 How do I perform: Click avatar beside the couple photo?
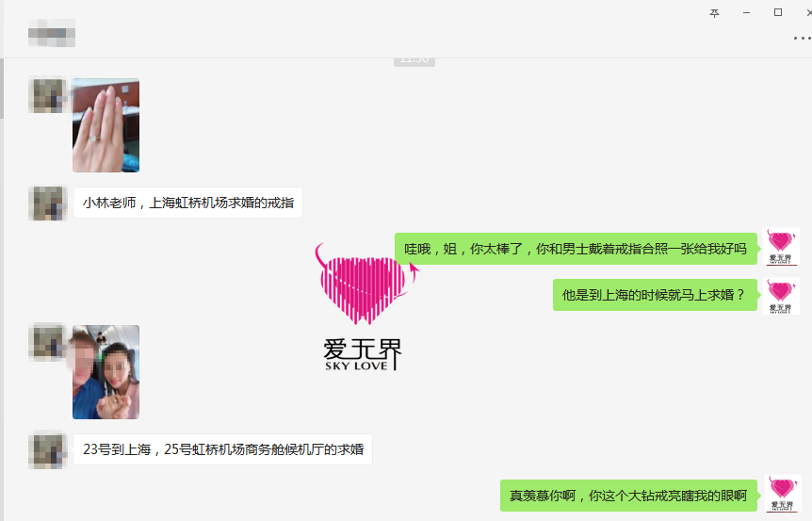click(x=47, y=343)
